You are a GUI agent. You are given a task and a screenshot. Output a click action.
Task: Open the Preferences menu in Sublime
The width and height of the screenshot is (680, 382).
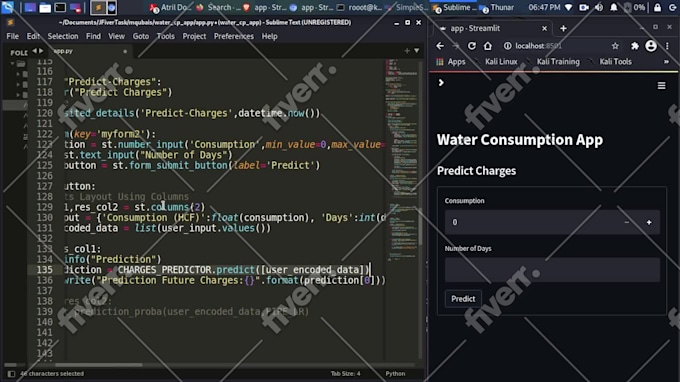(x=233, y=36)
